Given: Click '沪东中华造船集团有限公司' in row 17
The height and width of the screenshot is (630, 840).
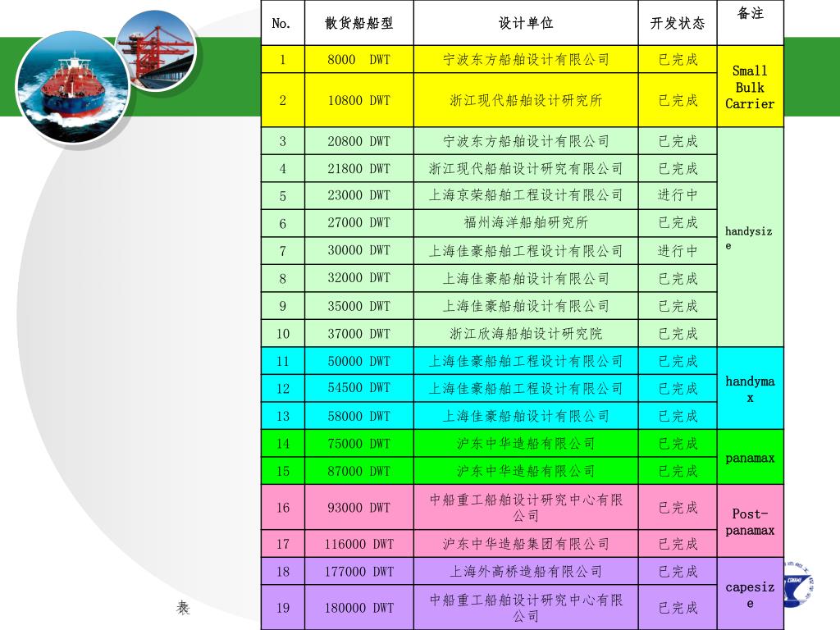Looking at the screenshot, I should [526, 544].
